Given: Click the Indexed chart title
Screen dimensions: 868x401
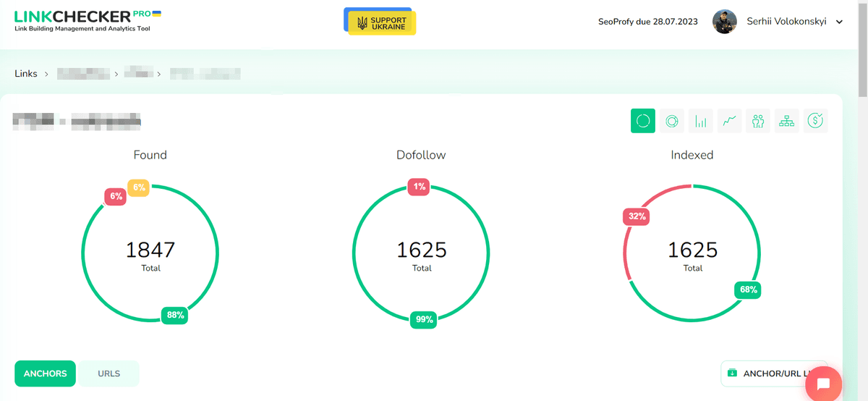Looking at the screenshot, I should (x=692, y=155).
